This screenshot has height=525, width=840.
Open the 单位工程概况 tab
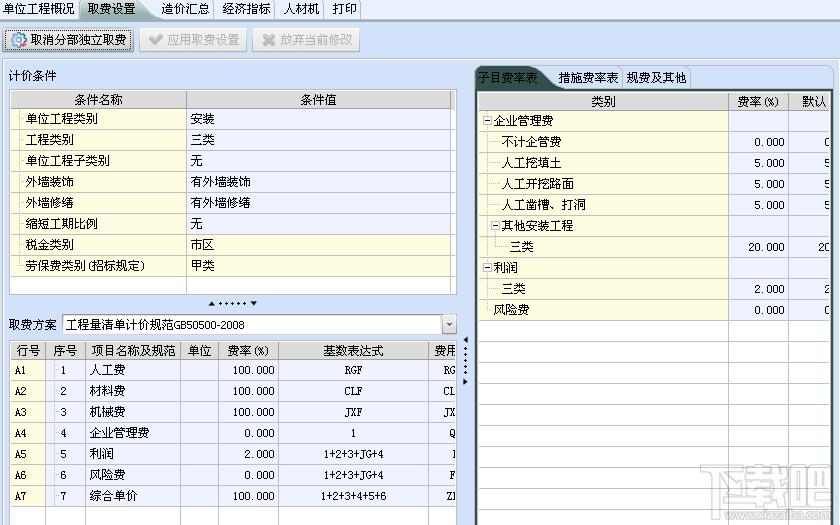coord(38,9)
